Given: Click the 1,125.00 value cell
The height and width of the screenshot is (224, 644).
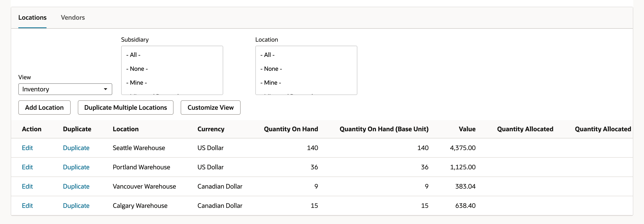Looking at the screenshot, I should (x=463, y=167).
